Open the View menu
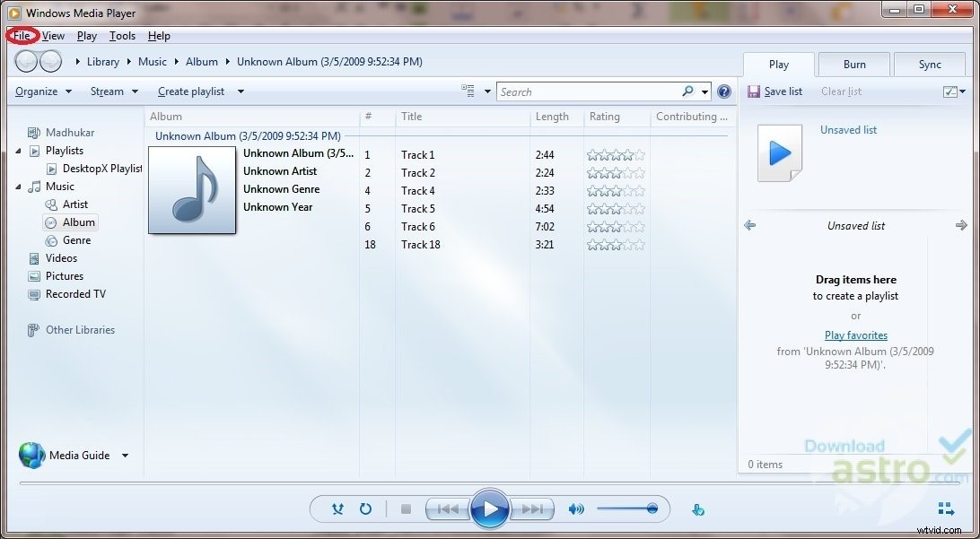The height and width of the screenshot is (539, 980). pos(53,36)
